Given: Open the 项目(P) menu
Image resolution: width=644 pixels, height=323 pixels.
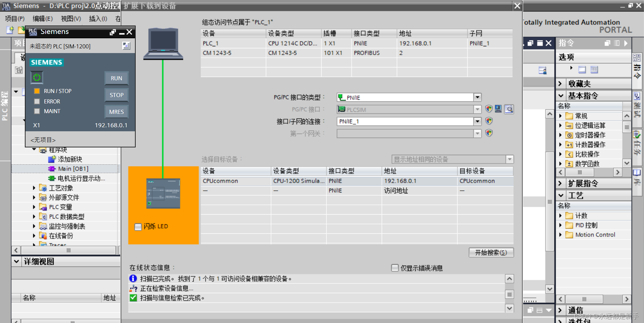Looking at the screenshot, I should [15, 19].
